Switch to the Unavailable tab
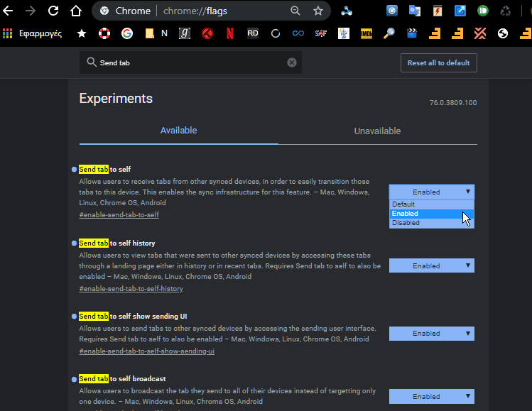 [377, 131]
